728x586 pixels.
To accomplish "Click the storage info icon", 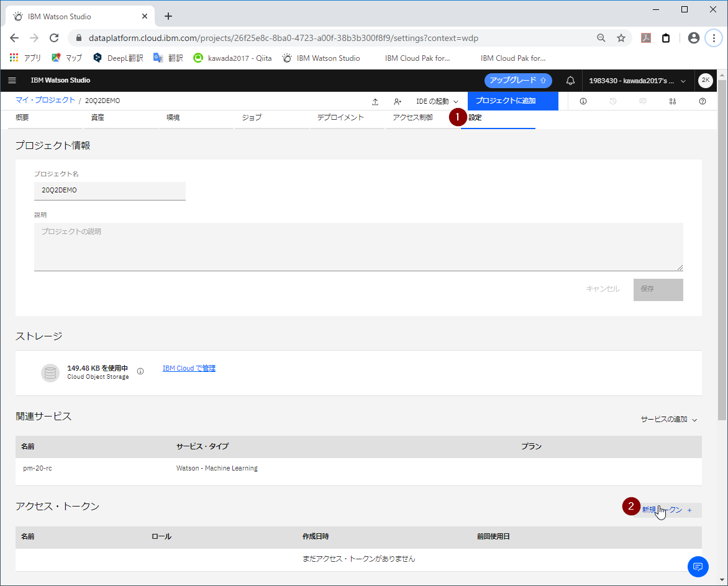I will pyautogui.click(x=140, y=371).
